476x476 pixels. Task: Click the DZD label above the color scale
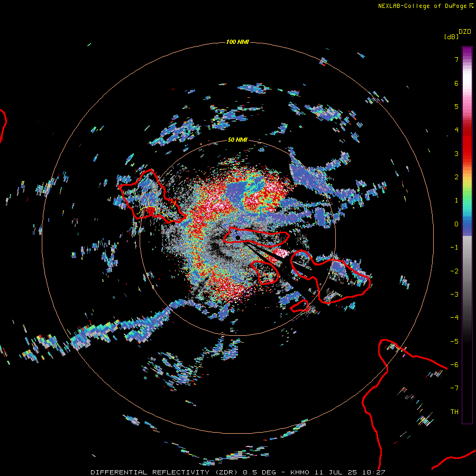(465, 32)
